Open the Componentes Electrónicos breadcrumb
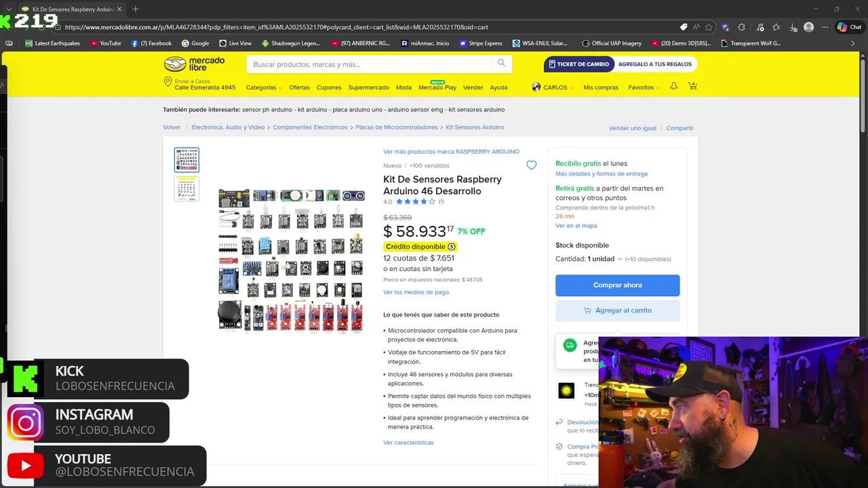Image resolution: width=868 pixels, height=488 pixels. 310,127
